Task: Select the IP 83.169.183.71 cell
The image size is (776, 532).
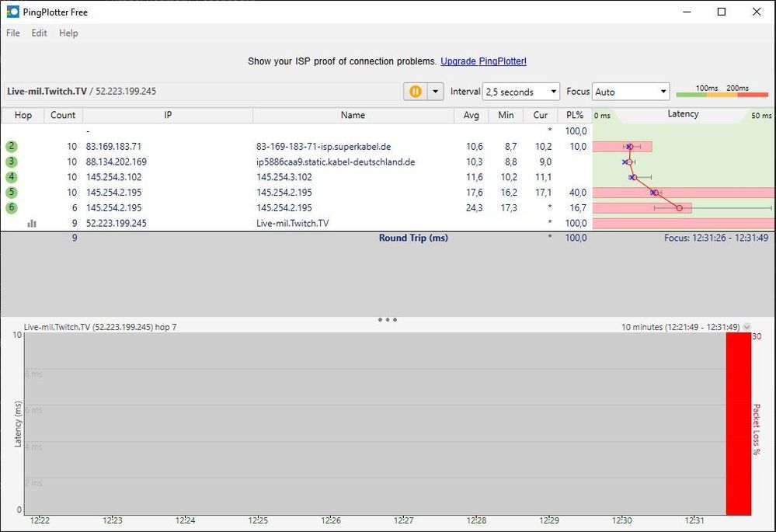Action: (x=114, y=147)
